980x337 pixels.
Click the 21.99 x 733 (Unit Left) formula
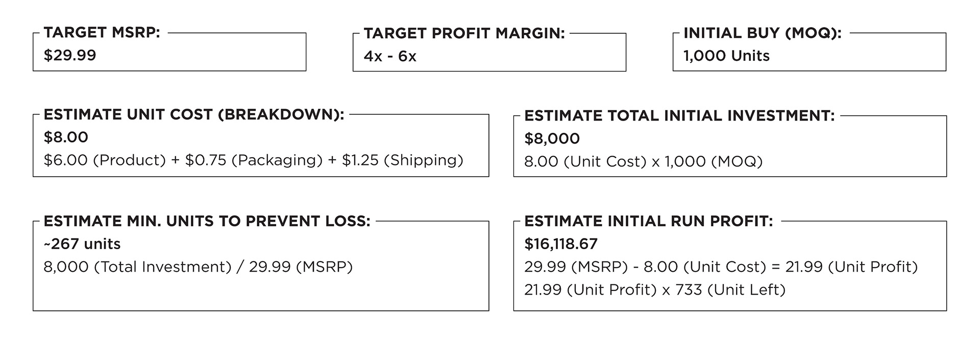655,290
